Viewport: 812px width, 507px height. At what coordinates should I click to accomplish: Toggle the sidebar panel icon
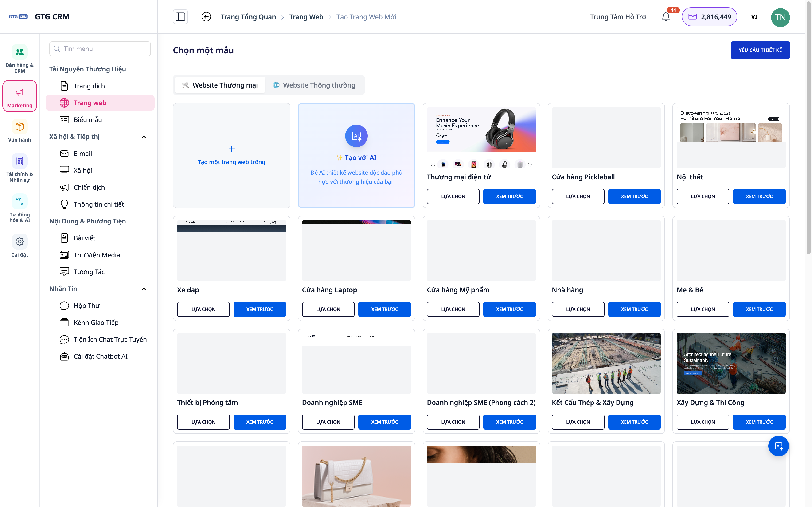[180, 17]
